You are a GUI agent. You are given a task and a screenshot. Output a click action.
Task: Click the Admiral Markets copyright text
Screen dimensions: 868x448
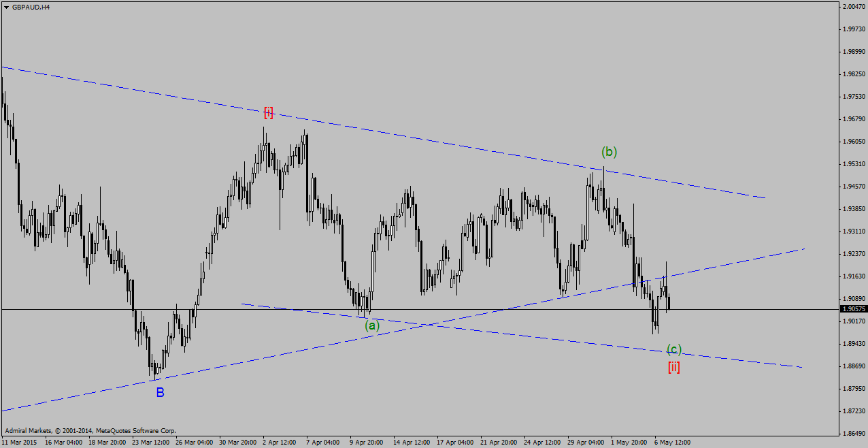pos(90,431)
